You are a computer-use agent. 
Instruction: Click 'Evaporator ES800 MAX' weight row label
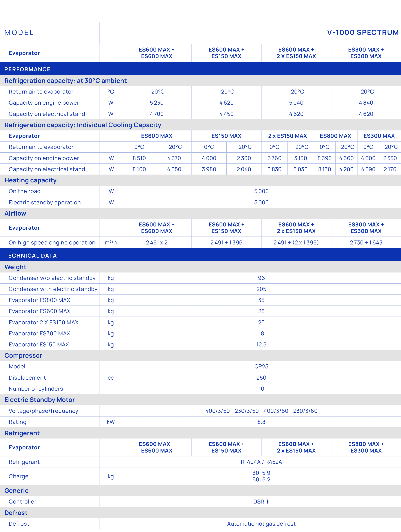click(x=39, y=300)
